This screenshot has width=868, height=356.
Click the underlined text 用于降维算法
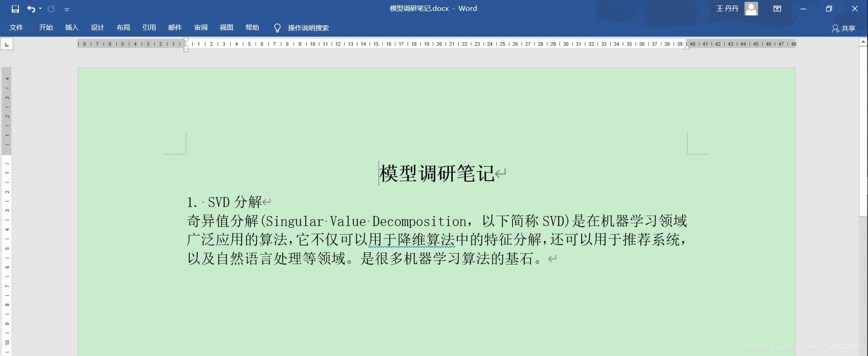pos(412,240)
